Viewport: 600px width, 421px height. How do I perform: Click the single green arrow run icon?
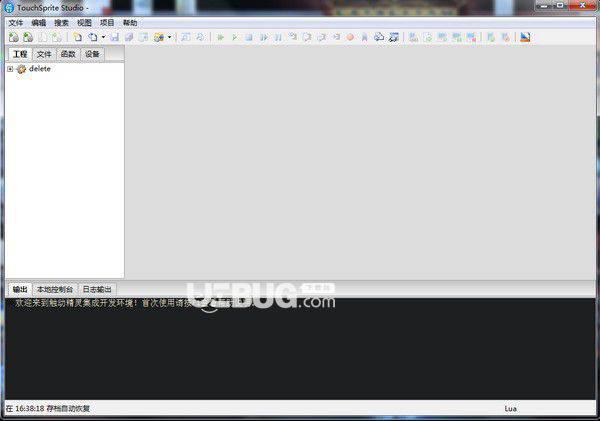(235, 37)
